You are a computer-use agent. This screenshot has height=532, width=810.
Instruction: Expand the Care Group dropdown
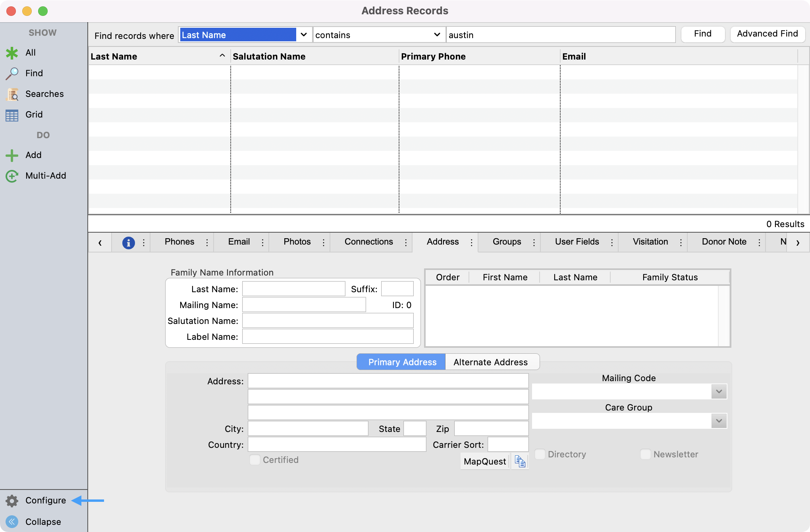pyautogui.click(x=719, y=421)
